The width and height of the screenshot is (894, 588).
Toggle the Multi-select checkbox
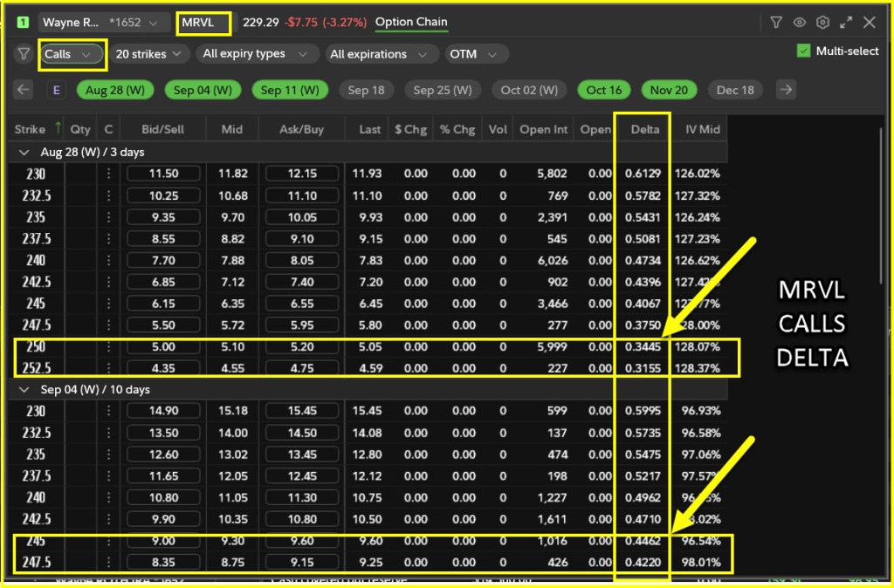click(803, 51)
